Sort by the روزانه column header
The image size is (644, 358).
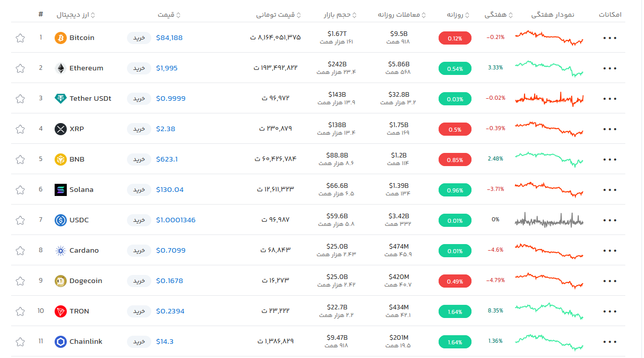click(458, 15)
